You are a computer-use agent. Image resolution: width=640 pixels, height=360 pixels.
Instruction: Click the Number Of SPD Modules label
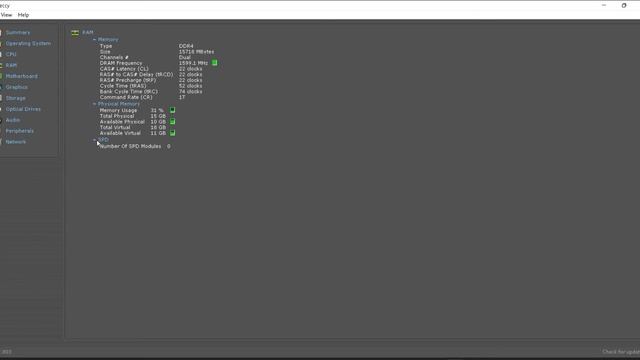pyautogui.click(x=130, y=147)
